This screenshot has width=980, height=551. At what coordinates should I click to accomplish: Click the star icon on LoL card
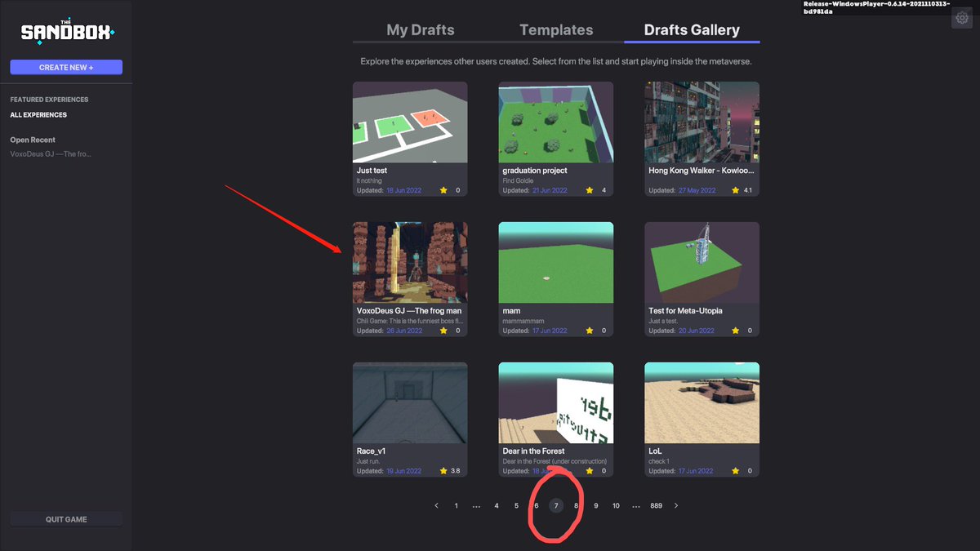click(x=736, y=471)
